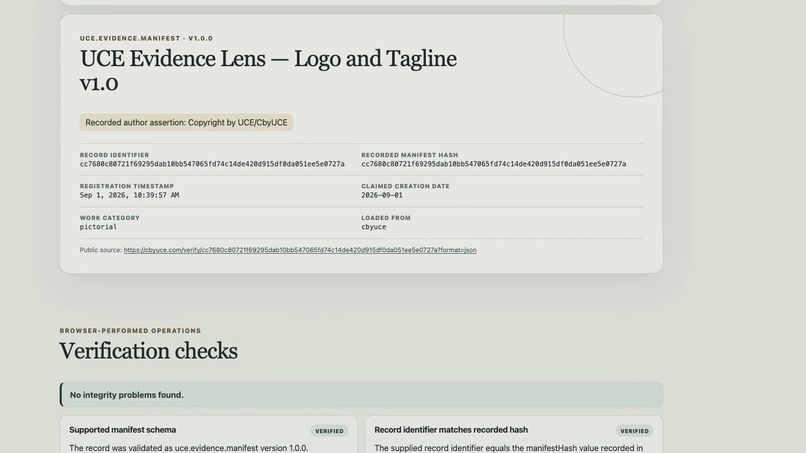Click VERIFIED badge on Record identifier matches card
Image resolution: width=806 pixels, height=453 pixels.
[634, 431]
